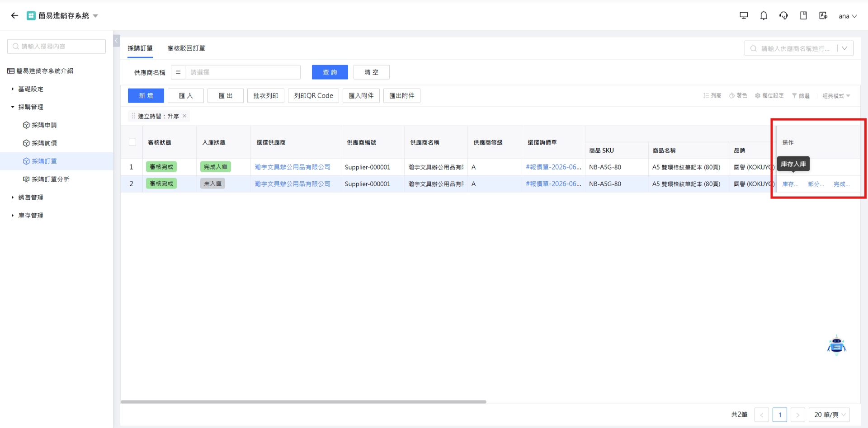The image size is (868, 428).
Task: Go to the next page arrow
Action: (x=798, y=415)
